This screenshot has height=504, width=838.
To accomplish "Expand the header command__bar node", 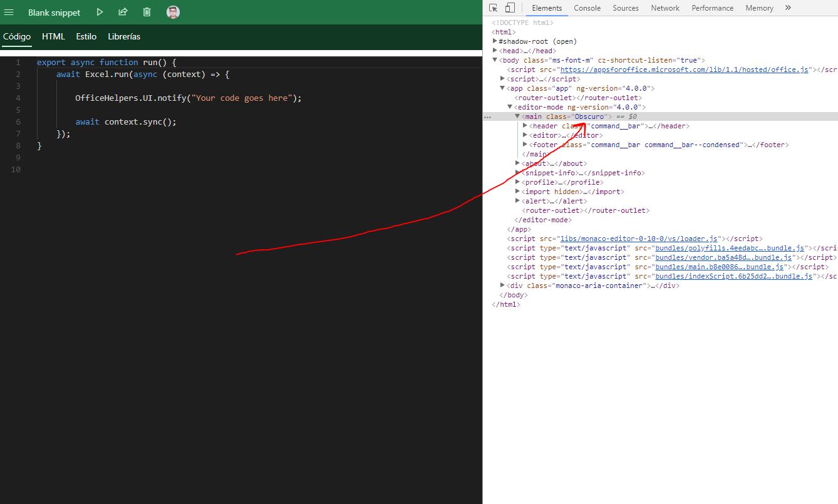I will (x=525, y=125).
